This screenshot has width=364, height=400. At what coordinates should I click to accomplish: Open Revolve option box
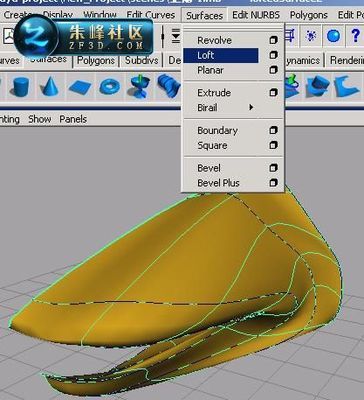(x=273, y=40)
